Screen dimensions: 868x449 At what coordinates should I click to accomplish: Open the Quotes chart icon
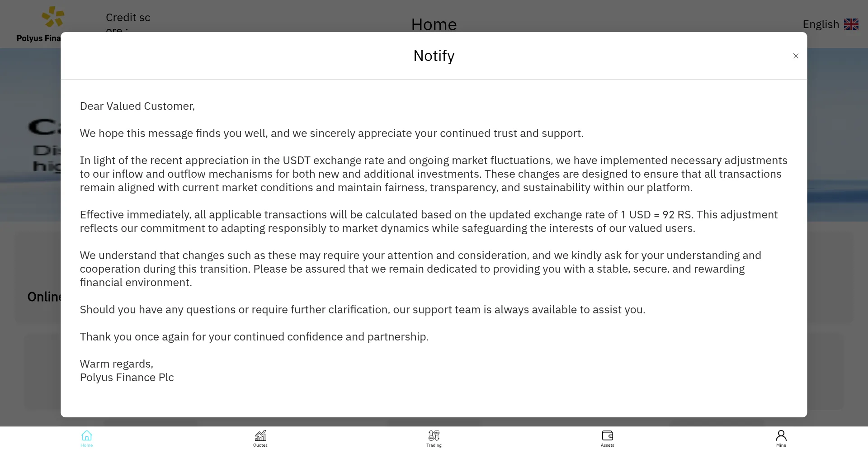(x=260, y=435)
